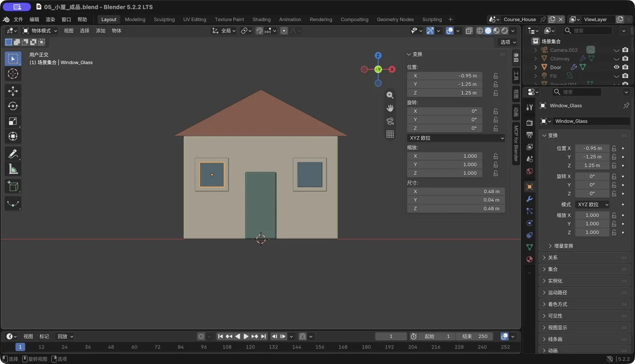Switch to the Shading workspace tab

pyautogui.click(x=261, y=20)
